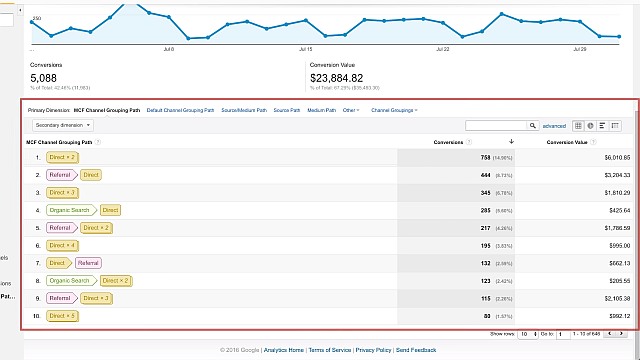
Task: Click in the table search field
Action: click(x=496, y=126)
